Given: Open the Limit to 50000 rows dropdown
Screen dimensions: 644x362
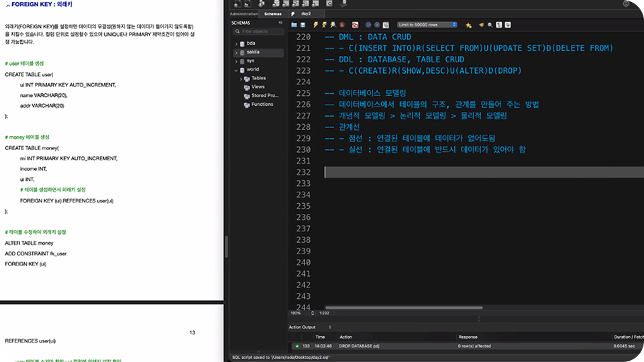Looking at the screenshot, I should coord(427,25).
